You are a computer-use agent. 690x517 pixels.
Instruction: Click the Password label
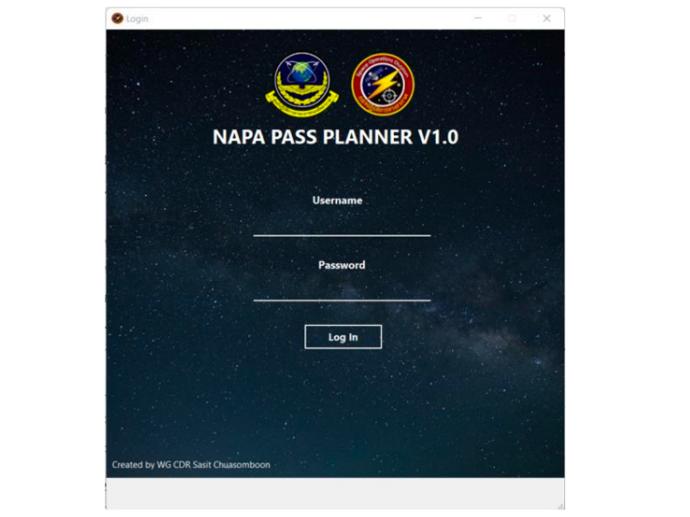pos(341,265)
